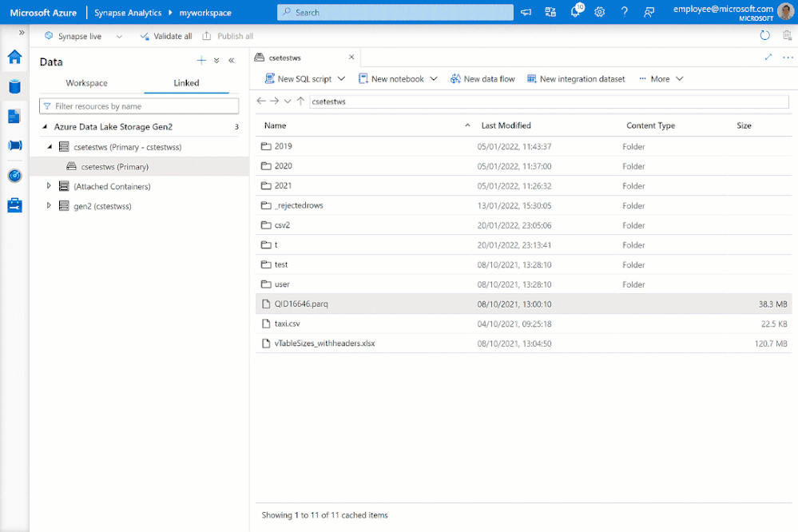The width and height of the screenshot is (798, 532).
Task: Open the notifications bell icon
Action: click(x=576, y=11)
